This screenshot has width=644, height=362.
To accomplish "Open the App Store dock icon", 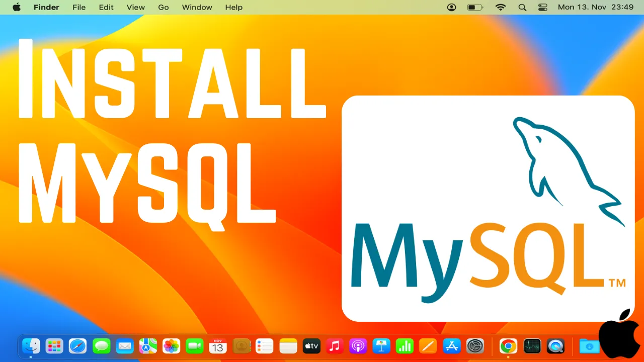I will (451, 346).
